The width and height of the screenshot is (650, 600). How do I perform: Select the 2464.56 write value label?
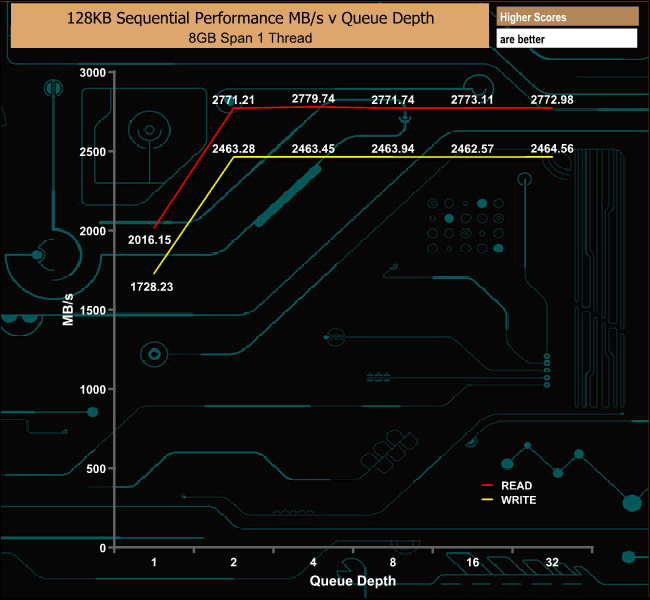tap(552, 148)
